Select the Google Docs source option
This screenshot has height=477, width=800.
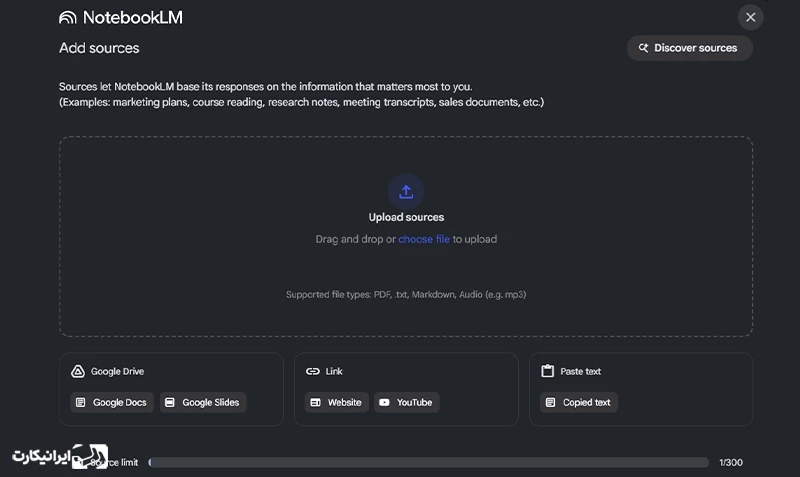point(112,403)
